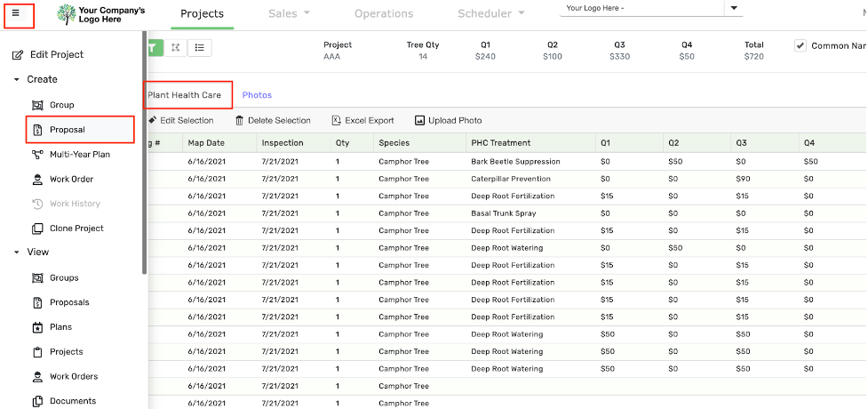Click the Proposal document icon under Create

coord(37,130)
